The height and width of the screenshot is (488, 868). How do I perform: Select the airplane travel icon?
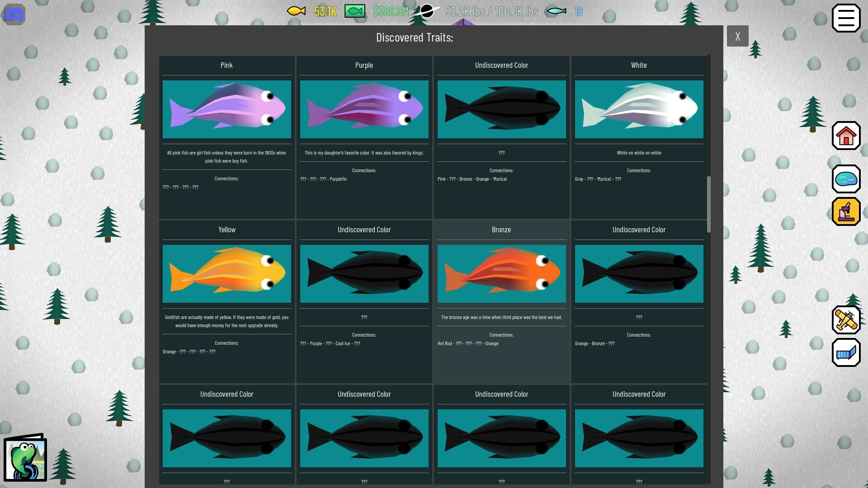(846, 320)
